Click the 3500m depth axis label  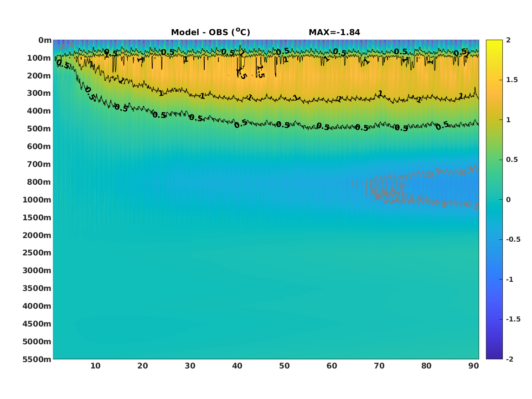(x=37, y=288)
